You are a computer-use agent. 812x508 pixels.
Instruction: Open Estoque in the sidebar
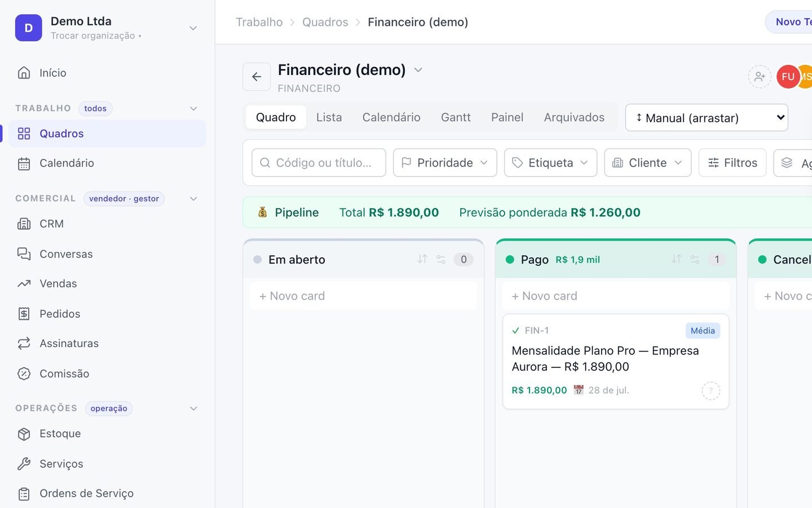[x=107, y=433]
